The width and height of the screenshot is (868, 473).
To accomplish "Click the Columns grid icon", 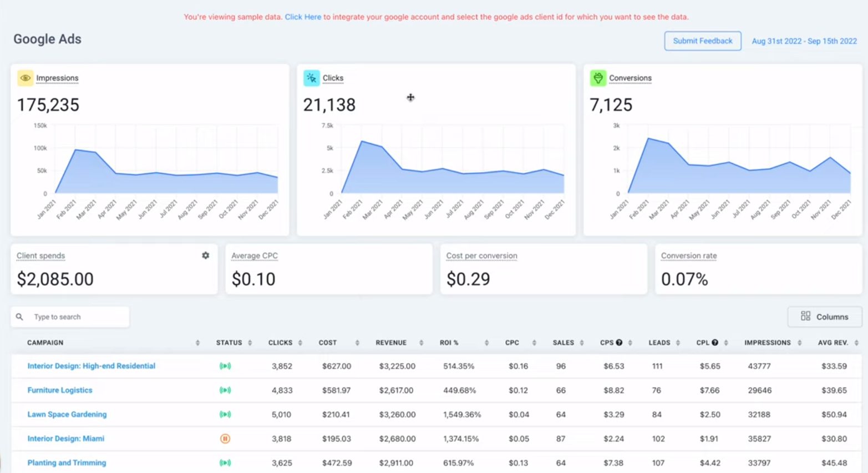I will pos(805,316).
